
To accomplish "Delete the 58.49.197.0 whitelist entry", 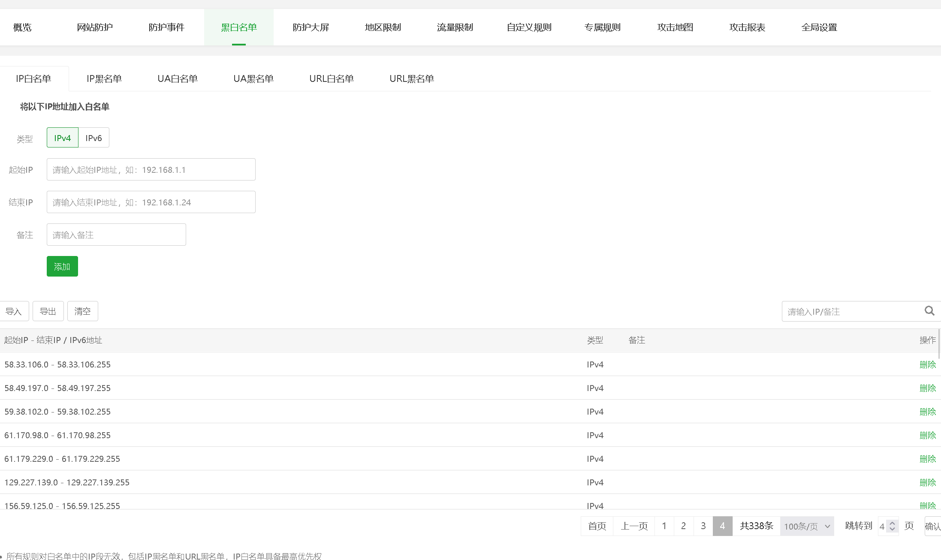I will [x=928, y=388].
